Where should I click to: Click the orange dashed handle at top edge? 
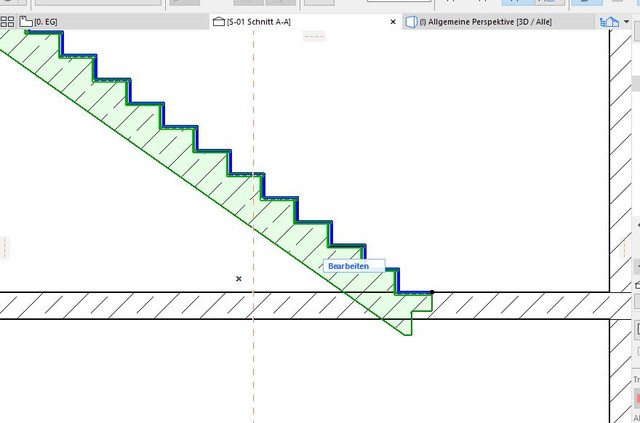[x=314, y=36]
